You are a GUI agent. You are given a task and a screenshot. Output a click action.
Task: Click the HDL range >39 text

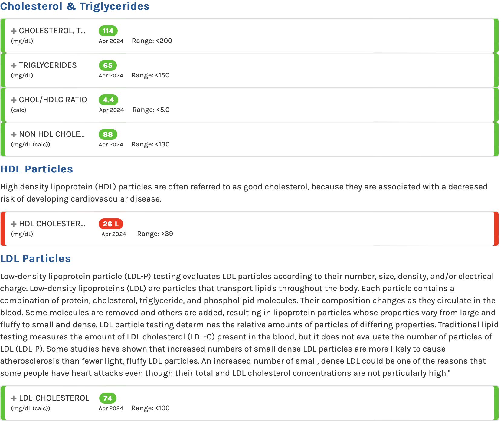click(155, 234)
